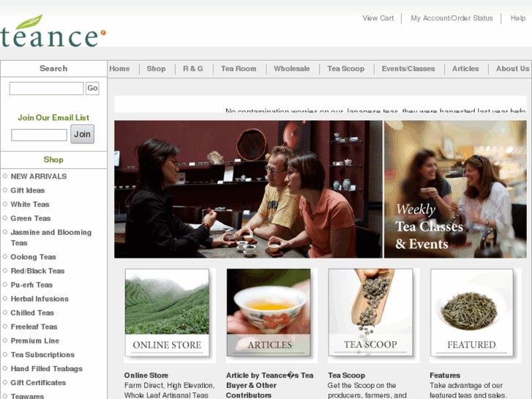532x399 pixels.
Task: Open Tea Subscriptions category
Action: click(42, 354)
